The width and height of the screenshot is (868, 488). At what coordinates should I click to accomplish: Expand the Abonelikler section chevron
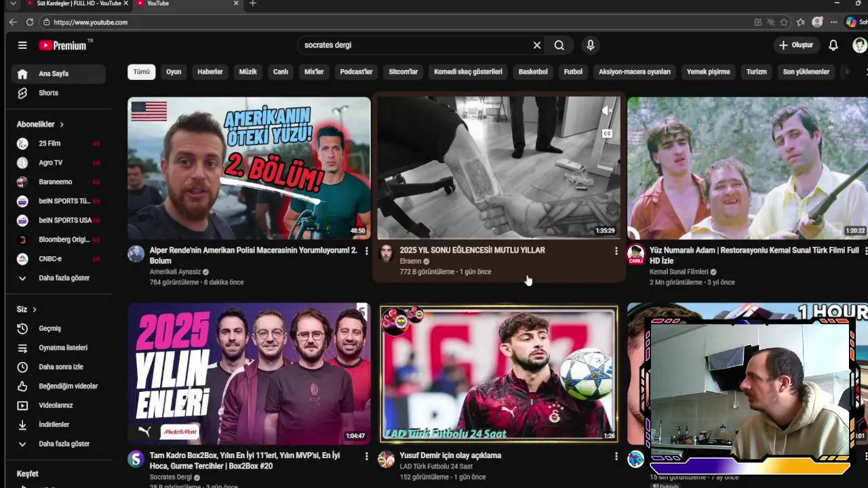click(x=62, y=125)
